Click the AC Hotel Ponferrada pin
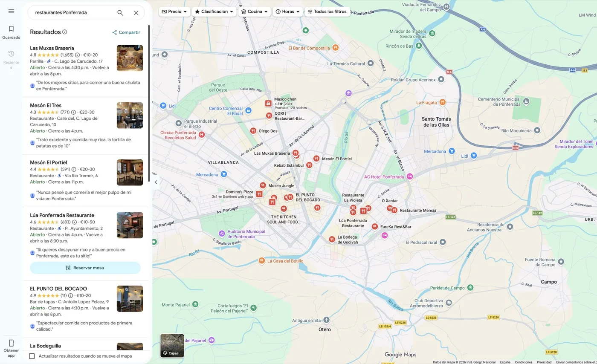Viewport: 597px width, 364px height. pyautogui.click(x=410, y=176)
